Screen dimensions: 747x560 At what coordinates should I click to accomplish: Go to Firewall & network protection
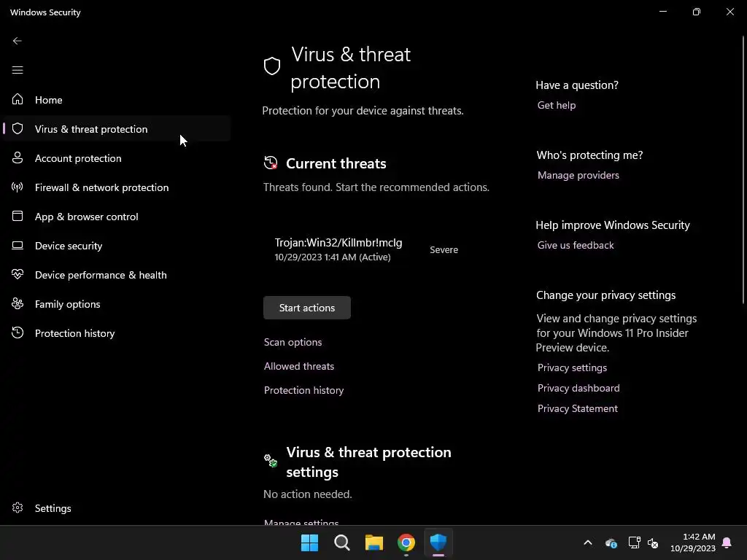tap(117, 187)
